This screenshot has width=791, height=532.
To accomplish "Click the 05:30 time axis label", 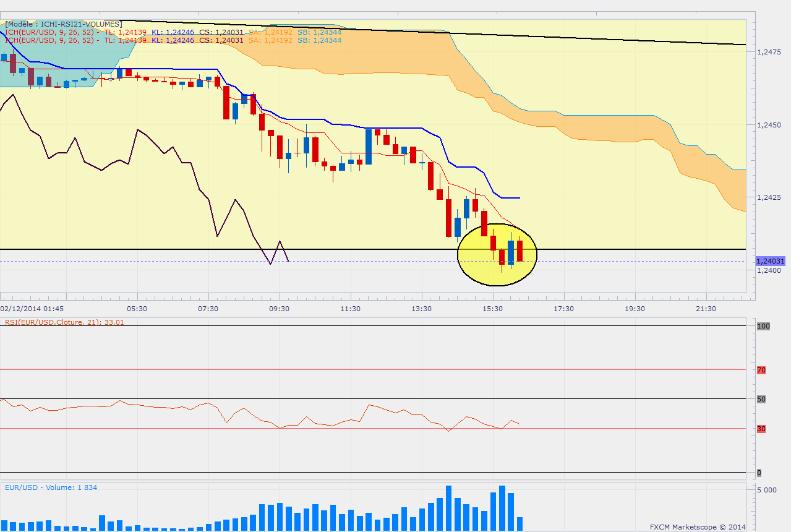I will tap(137, 309).
